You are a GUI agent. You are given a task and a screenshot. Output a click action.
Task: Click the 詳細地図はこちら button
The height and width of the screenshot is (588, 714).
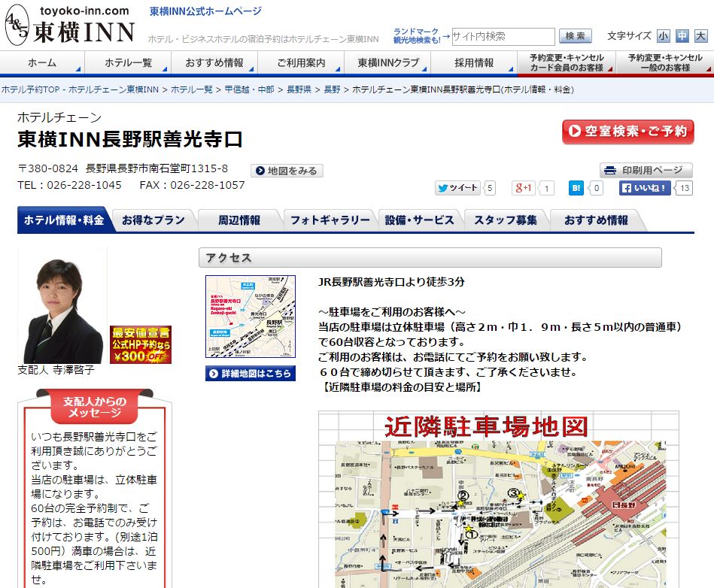click(x=251, y=374)
